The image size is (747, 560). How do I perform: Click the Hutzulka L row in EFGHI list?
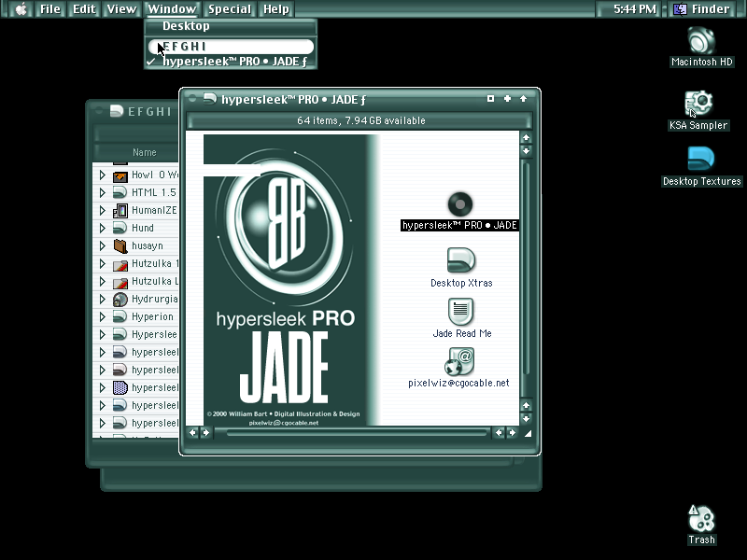(135, 282)
